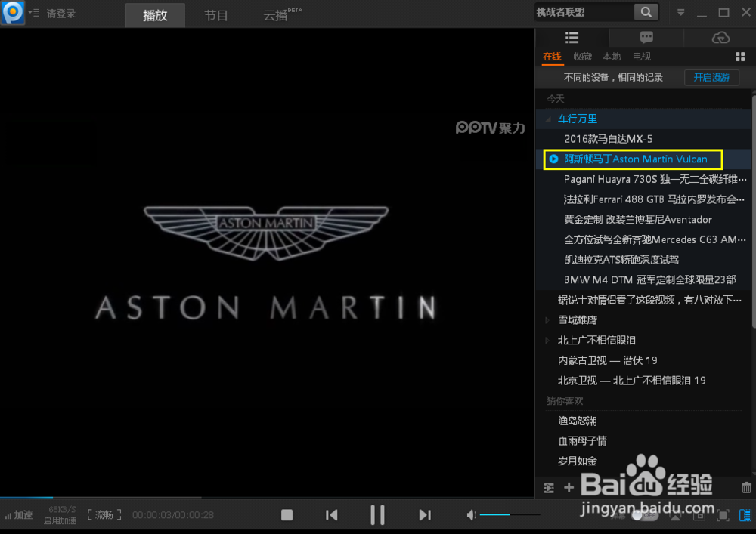
Task: Skip to the next video
Action: (424, 515)
